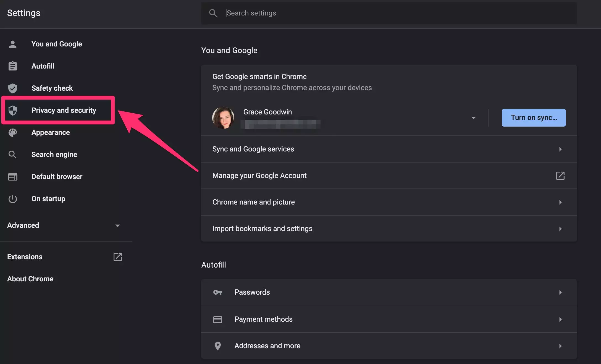Click the You and Google section heading

pos(229,50)
